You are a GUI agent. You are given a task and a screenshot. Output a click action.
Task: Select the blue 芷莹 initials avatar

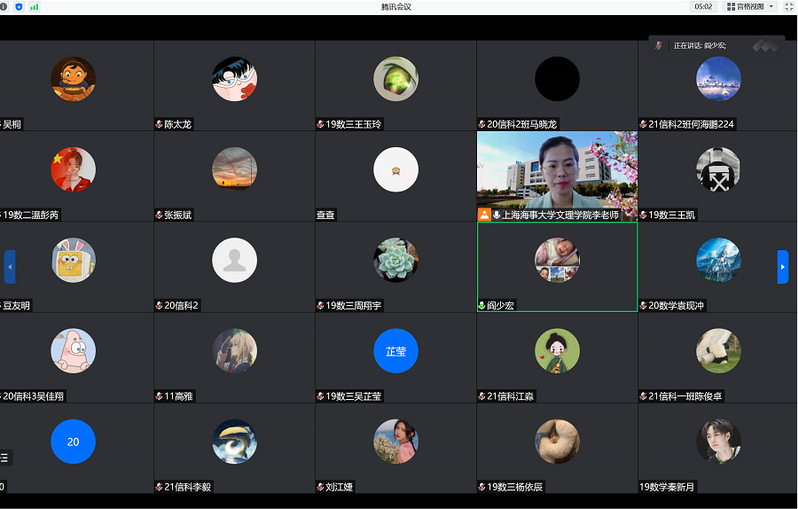pos(396,351)
